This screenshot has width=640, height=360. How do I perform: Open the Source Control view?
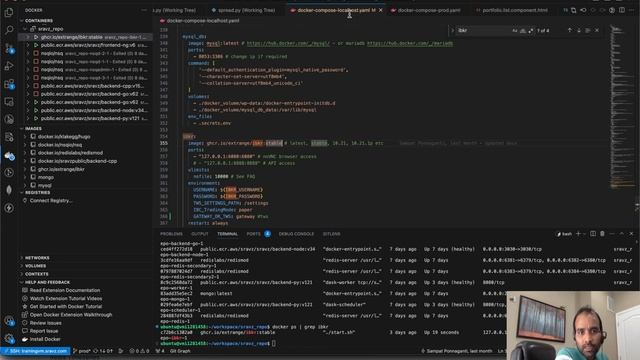click(9, 48)
